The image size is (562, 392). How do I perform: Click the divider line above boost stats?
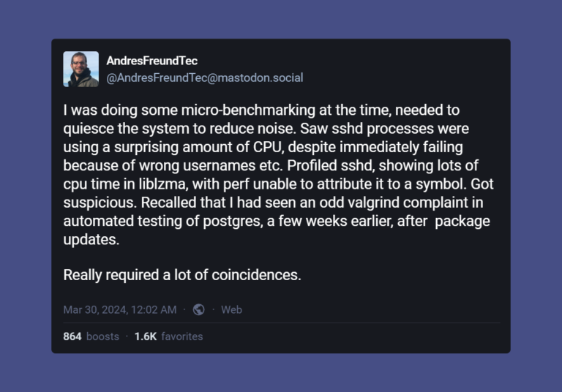pos(282,323)
